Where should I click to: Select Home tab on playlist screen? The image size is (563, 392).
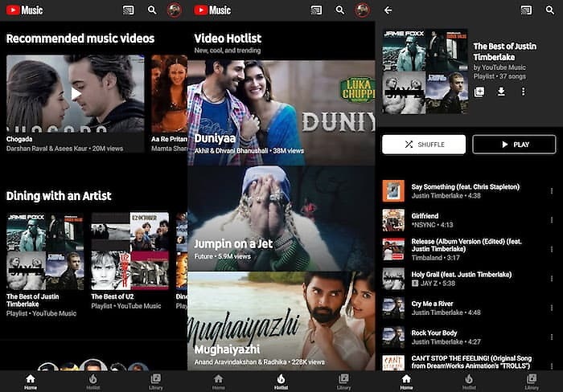click(x=406, y=382)
